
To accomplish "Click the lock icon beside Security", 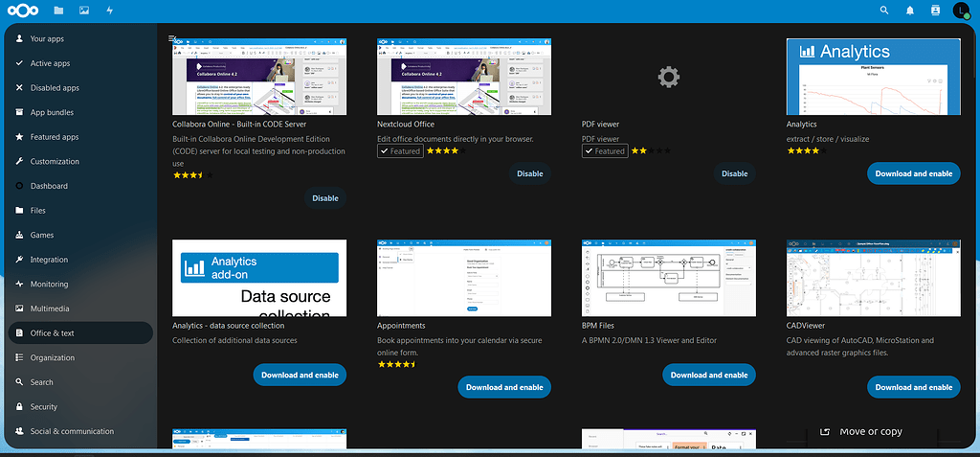I will [19, 407].
